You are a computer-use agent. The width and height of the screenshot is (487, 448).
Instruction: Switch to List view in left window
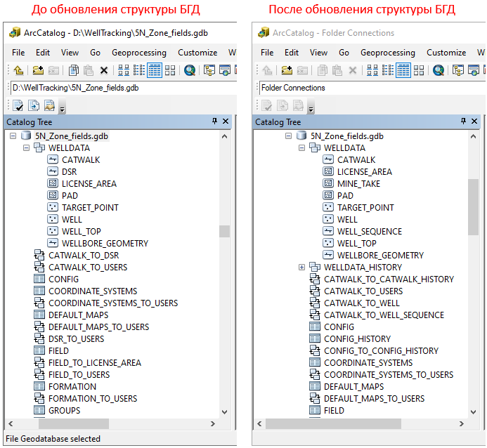pos(139,70)
